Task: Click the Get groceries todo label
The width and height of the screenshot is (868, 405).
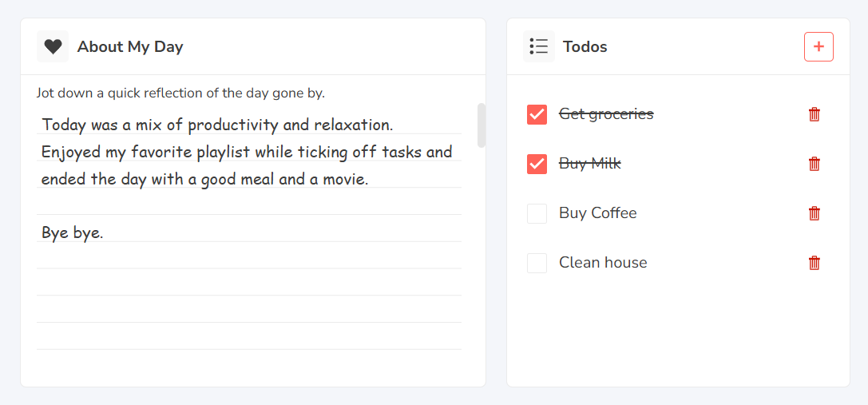Action: click(x=606, y=114)
